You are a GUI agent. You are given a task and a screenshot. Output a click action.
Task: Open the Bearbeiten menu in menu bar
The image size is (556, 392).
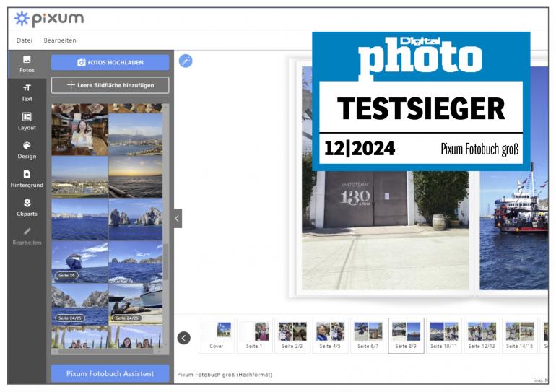(60, 40)
